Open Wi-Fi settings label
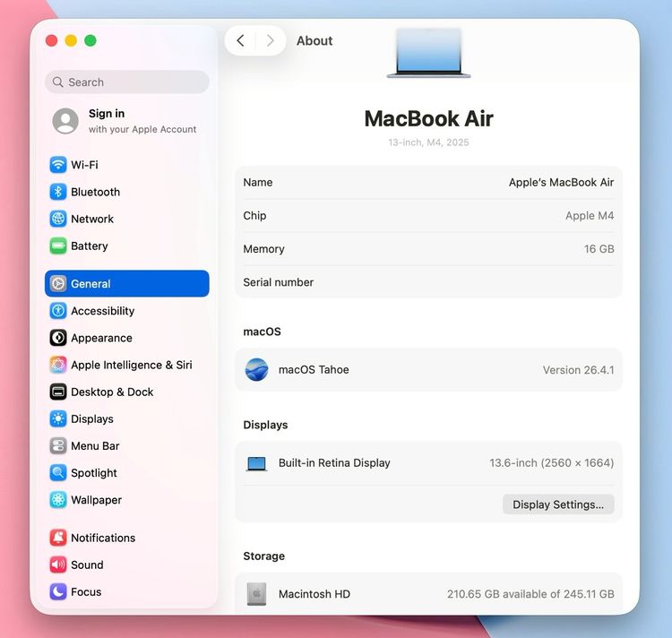The image size is (672, 638). (84, 165)
